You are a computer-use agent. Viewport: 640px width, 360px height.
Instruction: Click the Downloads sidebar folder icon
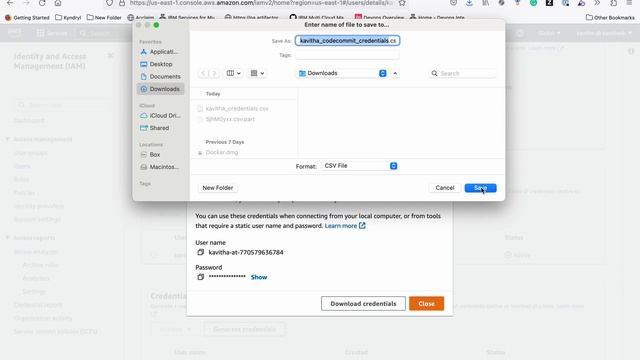pos(144,89)
